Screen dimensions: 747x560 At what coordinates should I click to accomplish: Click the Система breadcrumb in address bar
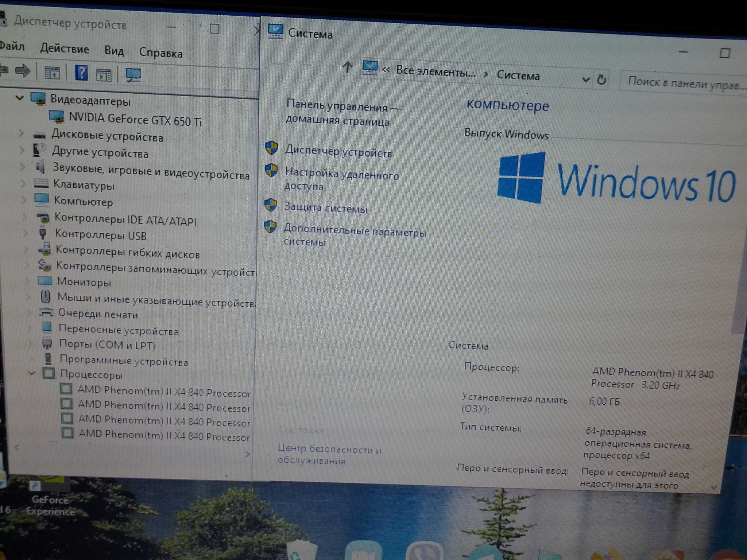pyautogui.click(x=518, y=75)
